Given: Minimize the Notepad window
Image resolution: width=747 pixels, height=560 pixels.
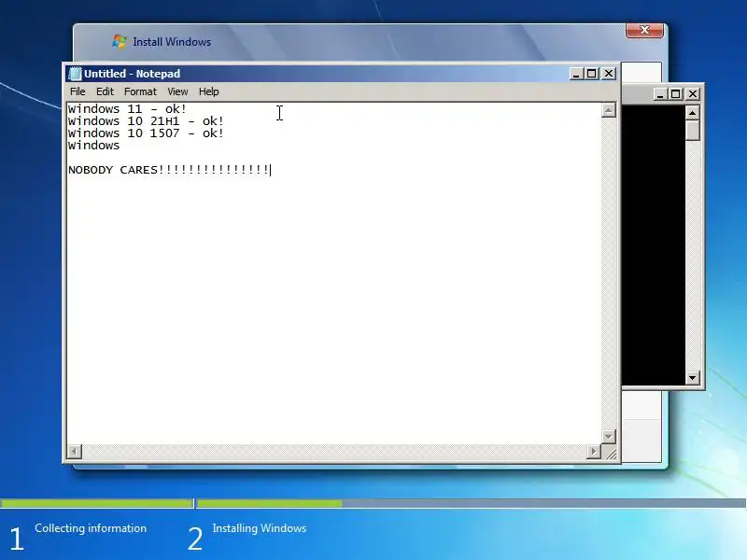Looking at the screenshot, I should click(576, 74).
